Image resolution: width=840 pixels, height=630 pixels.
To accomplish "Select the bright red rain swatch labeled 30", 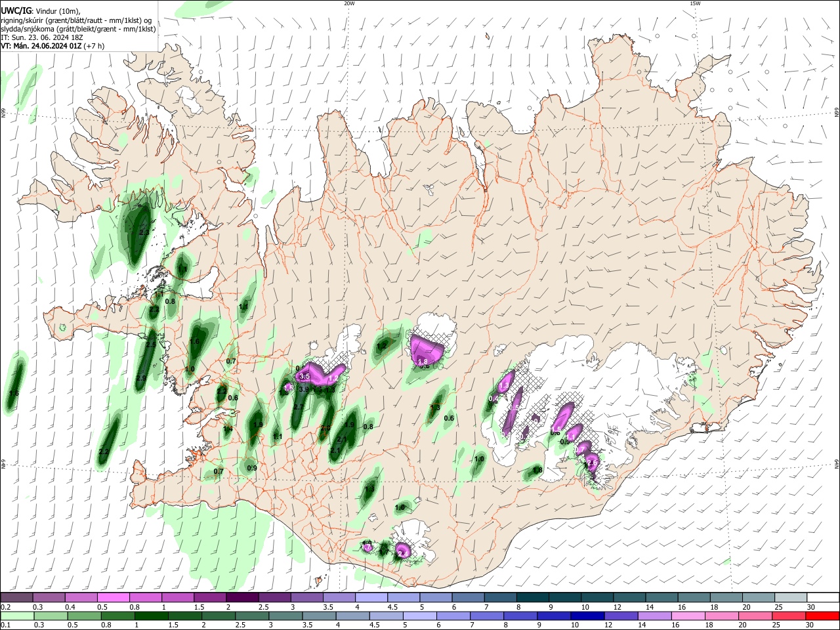I will pos(823,616).
